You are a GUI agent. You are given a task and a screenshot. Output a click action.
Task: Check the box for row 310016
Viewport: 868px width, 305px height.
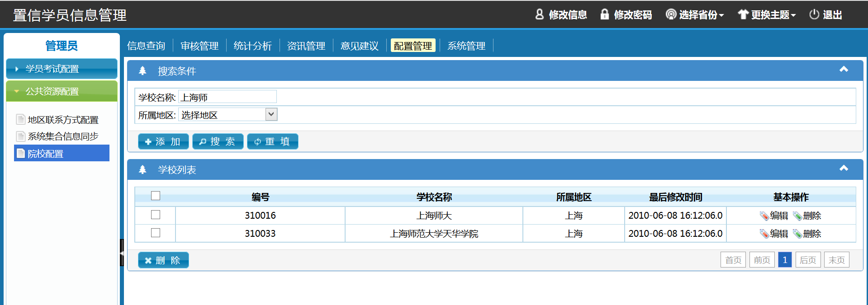(x=156, y=215)
